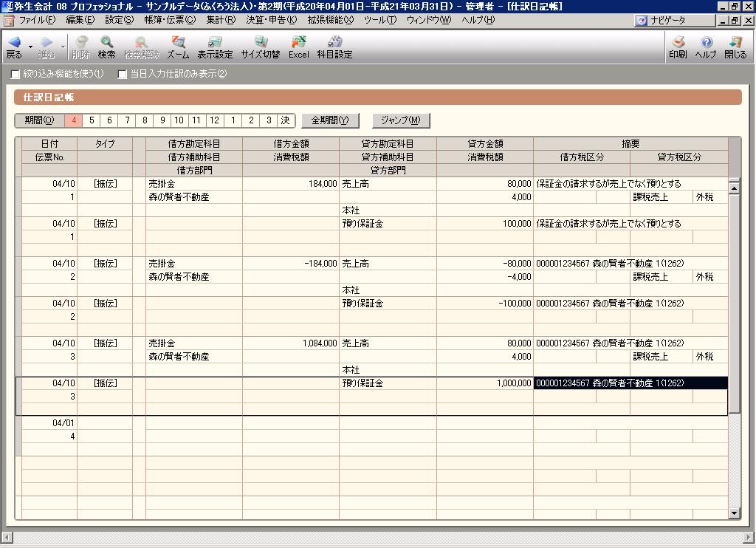Click the 仕訳日記帳 title banner
Screen dimensions: 756x548
(x=378, y=97)
